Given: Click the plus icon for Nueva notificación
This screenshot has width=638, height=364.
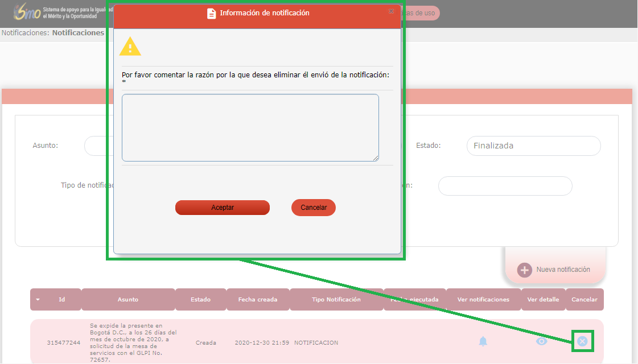Looking at the screenshot, I should 524,270.
